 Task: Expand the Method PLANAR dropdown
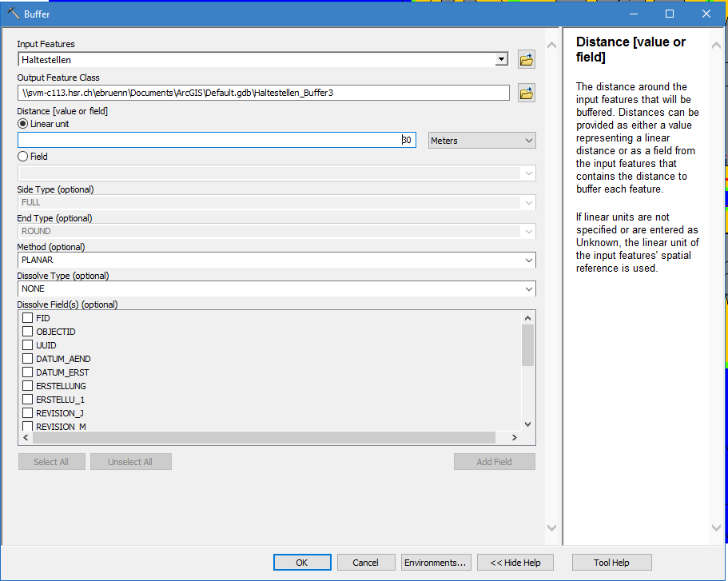coord(528,261)
